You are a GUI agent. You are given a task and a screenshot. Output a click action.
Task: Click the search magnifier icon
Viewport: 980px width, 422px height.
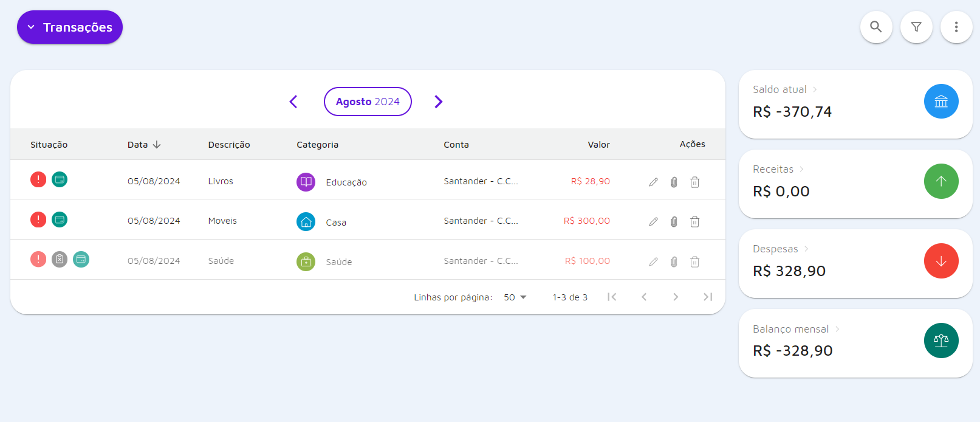pos(875,27)
